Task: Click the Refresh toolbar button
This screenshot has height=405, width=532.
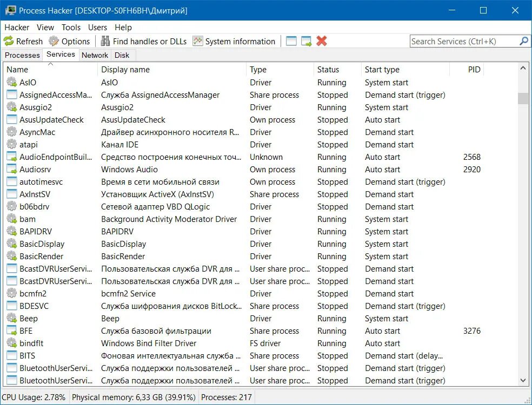Action: (23, 42)
